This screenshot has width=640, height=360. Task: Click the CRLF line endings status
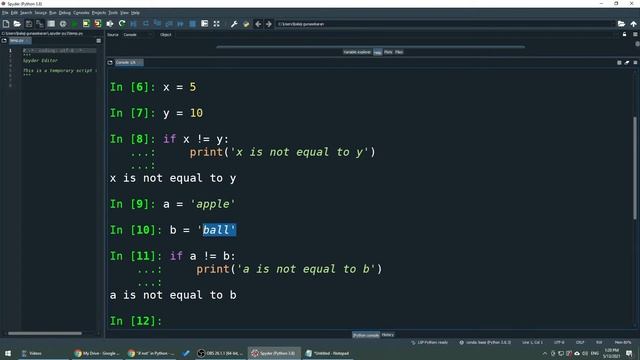point(580,342)
